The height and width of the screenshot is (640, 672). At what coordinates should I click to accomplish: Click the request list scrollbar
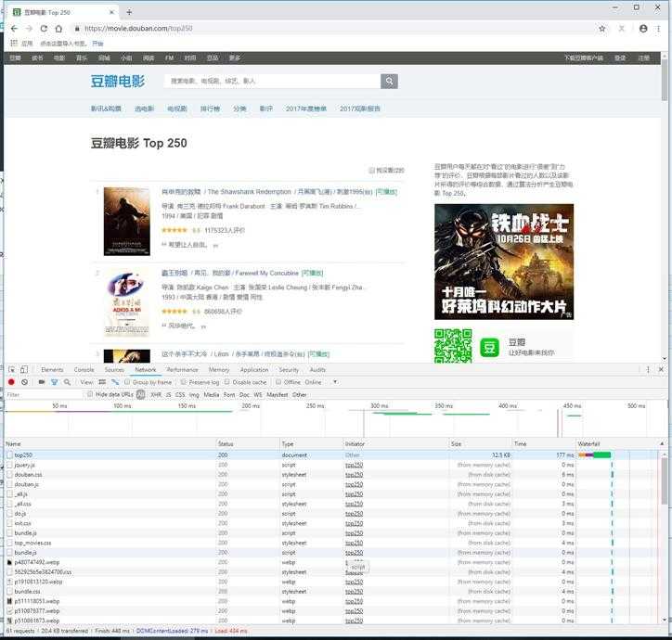(665, 482)
